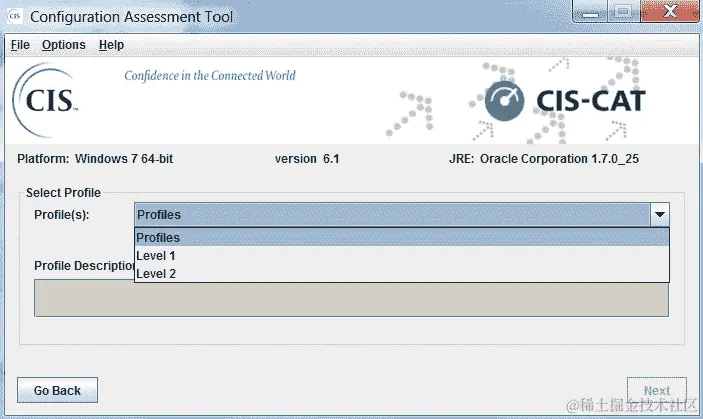The image size is (703, 419).
Task: Select the highlighted Profiles option in list
Action: [x=402, y=238]
